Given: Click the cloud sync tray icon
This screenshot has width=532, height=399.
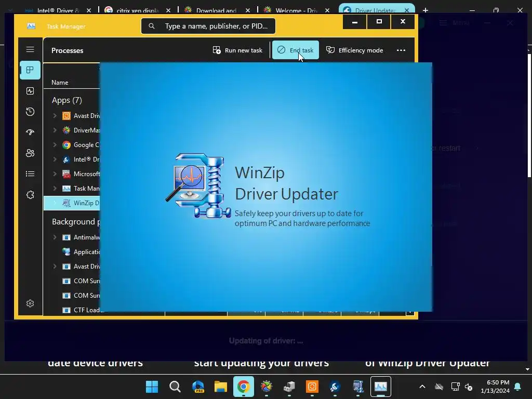Looking at the screenshot, I should point(439,387).
